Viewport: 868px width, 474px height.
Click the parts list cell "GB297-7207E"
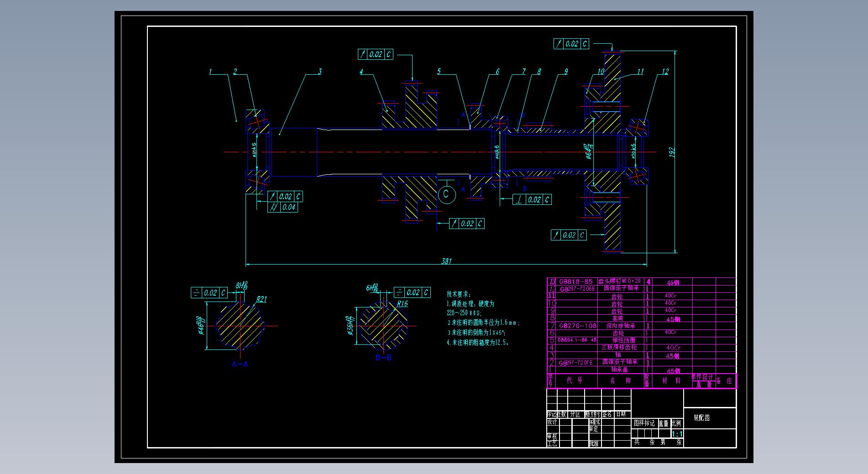[x=576, y=363]
